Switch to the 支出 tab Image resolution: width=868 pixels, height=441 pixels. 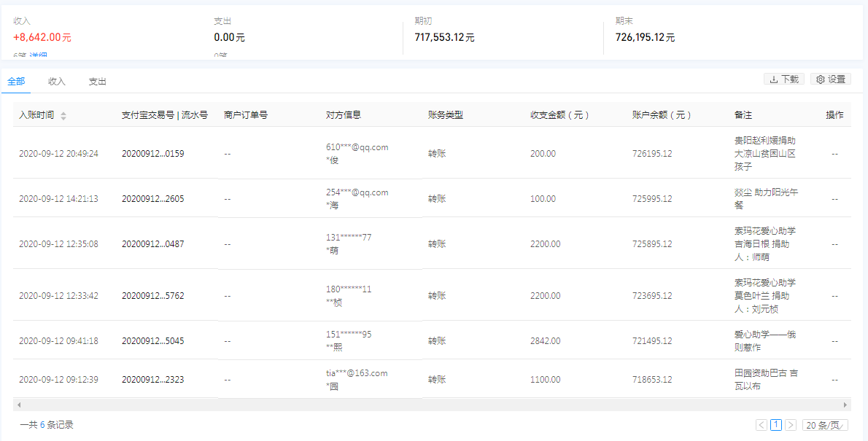pyautogui.click(x=98, y=82)
